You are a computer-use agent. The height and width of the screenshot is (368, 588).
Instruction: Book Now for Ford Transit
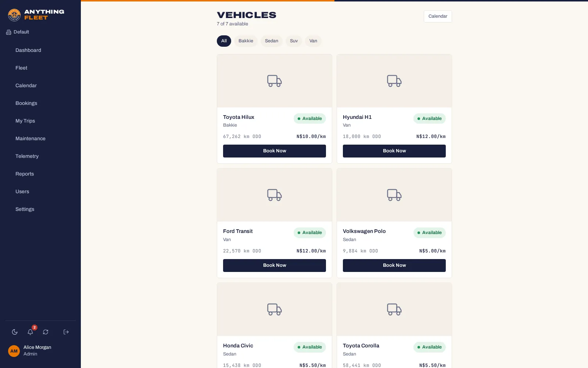point(275,265)
